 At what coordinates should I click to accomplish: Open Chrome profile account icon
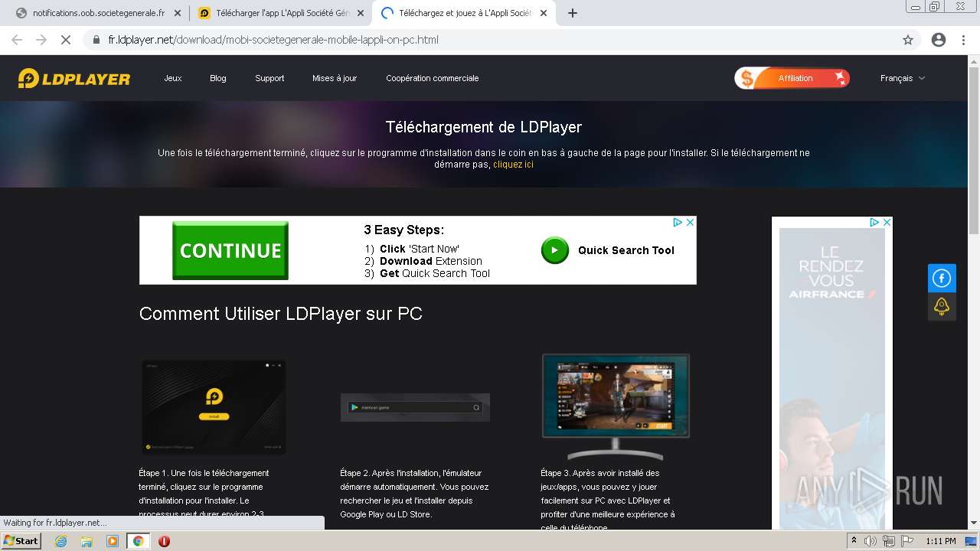pos(939,40)
